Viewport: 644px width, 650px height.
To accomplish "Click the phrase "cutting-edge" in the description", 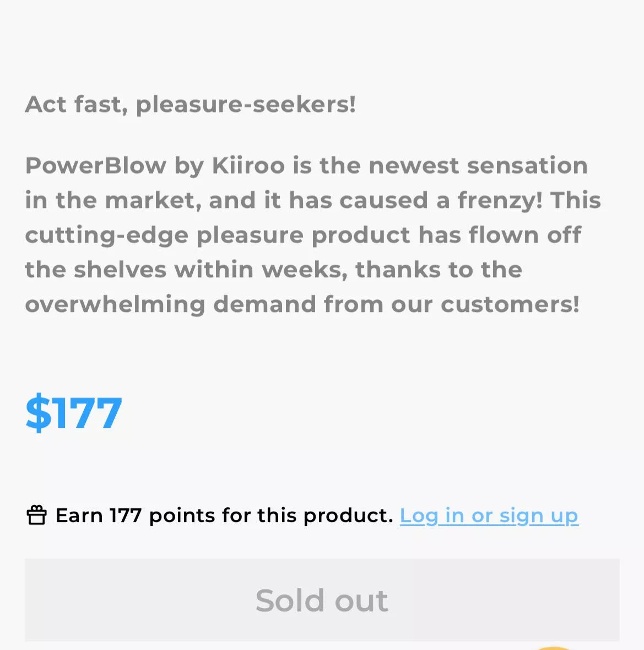I will [x=107, y=235].
